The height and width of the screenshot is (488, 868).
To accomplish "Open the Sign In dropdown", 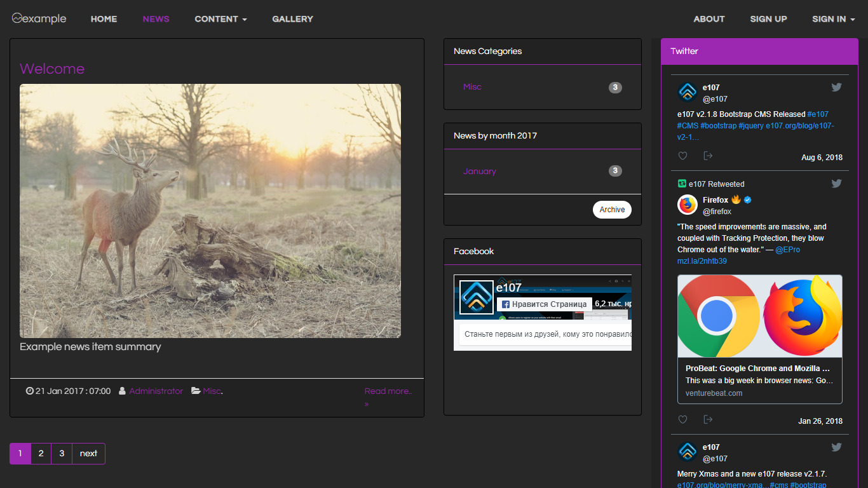I will pos(833,19).
